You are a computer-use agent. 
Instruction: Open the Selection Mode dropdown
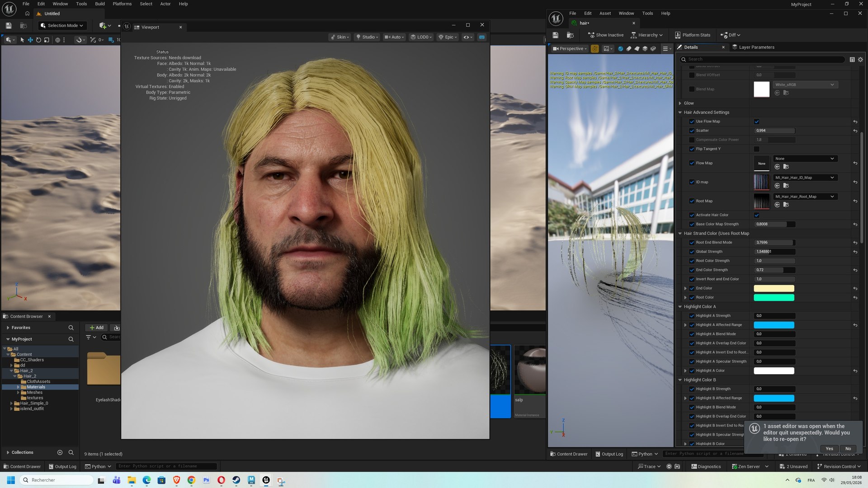pos(62,25)
